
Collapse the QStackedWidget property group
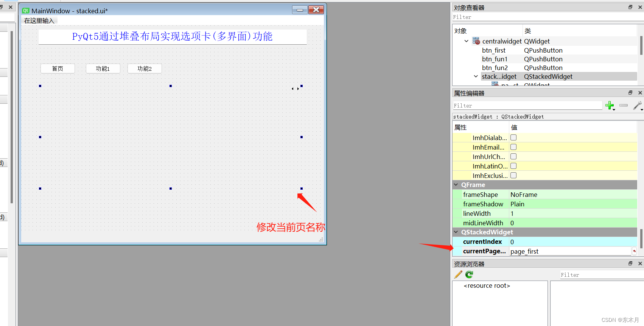tap(456, 232)
